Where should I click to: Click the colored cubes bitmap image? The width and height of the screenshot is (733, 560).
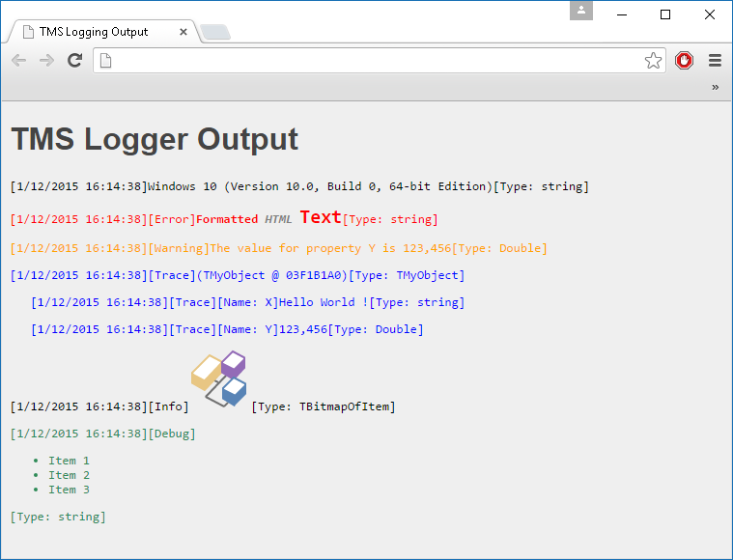[x=219, y=379]
